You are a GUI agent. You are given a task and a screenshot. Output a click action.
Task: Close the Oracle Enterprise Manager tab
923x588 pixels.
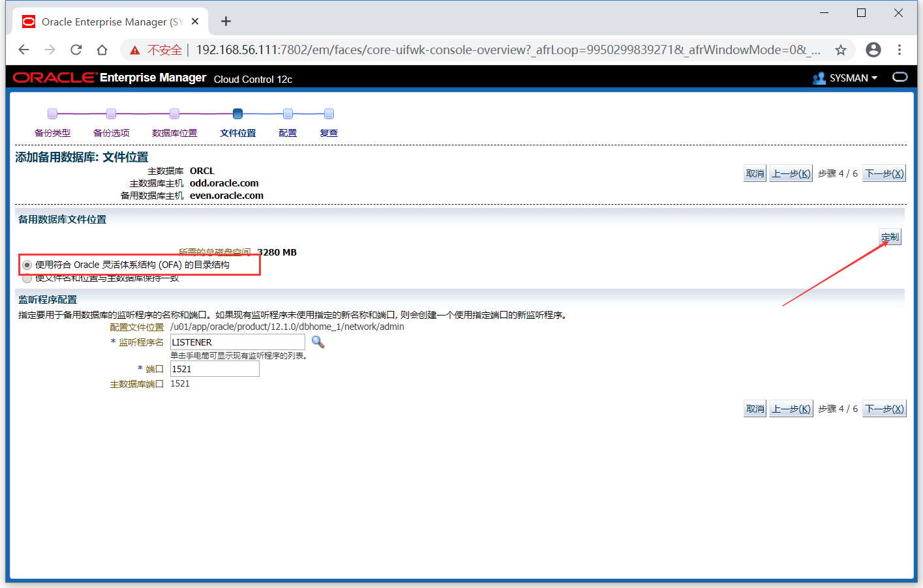coord(195,22)
